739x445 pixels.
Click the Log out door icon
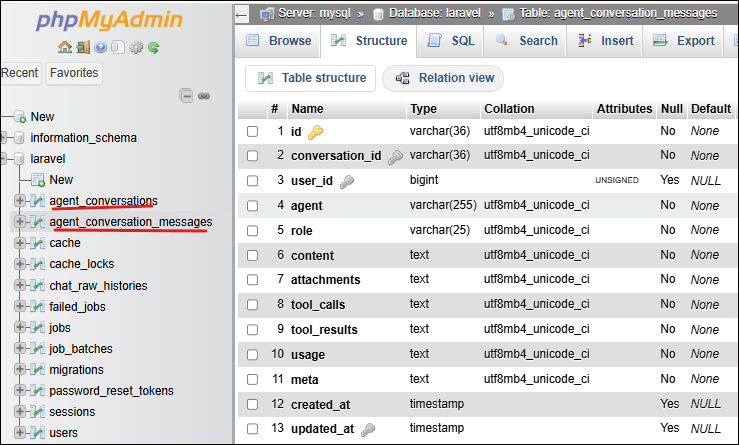83,47
